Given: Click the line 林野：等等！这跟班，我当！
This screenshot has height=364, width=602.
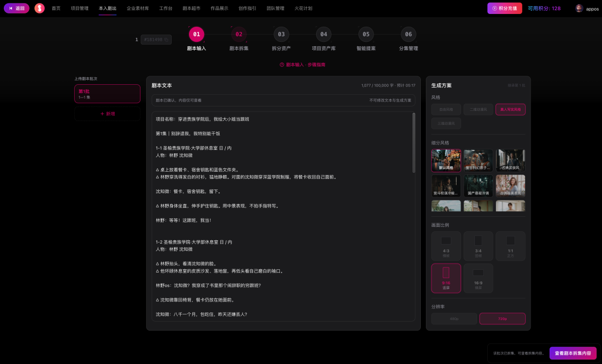Looking at the screenshot, I should 183,220.
